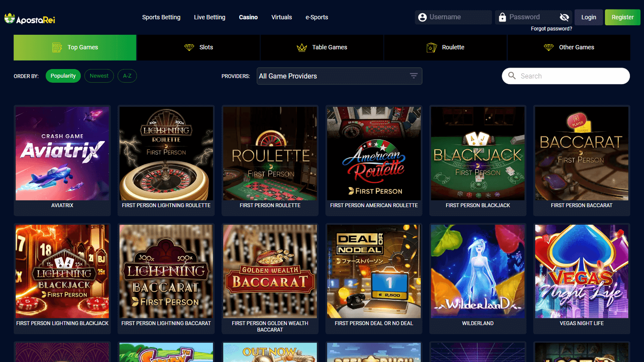Switch to the Other Games tab
This screenshot has width=644, height=362.
569,47
